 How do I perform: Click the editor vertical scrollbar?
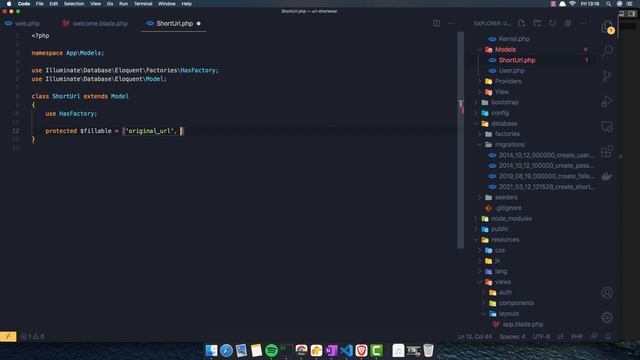click(460, 140)
